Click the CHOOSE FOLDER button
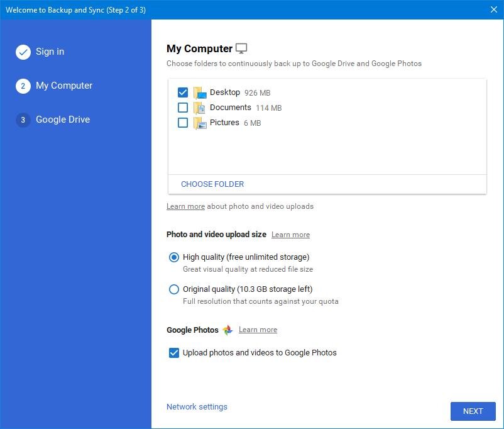Image resolution: width=504 pixels, height=429 pixels. (x=212, y=184)
